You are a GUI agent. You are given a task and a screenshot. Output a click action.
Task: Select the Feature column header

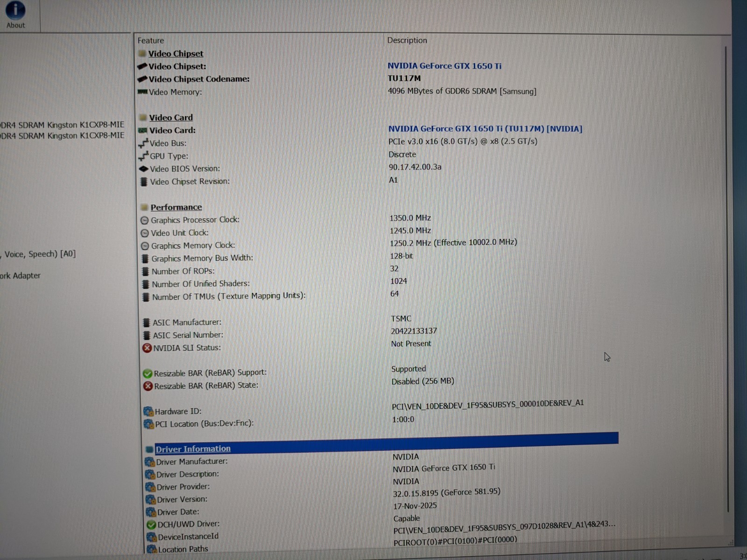pos(150,41)
